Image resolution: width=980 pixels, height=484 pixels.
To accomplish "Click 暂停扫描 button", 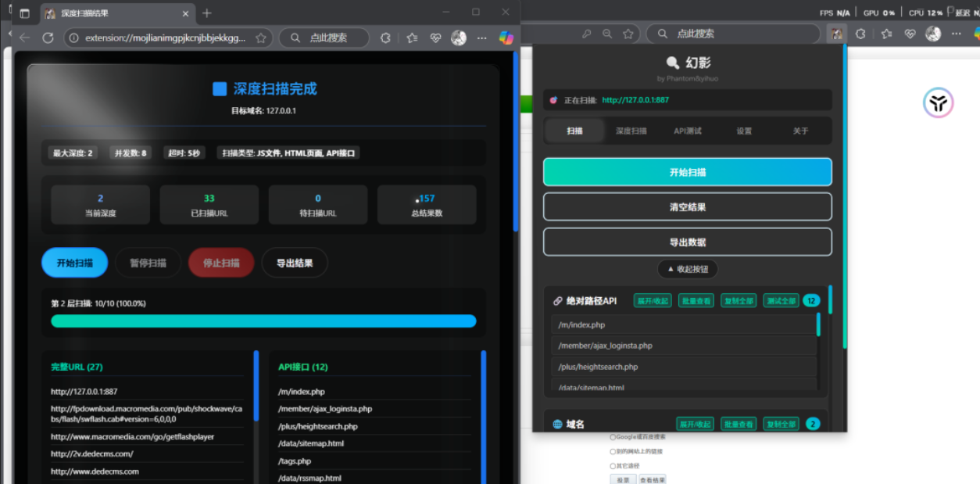I will tap(148, 263).
